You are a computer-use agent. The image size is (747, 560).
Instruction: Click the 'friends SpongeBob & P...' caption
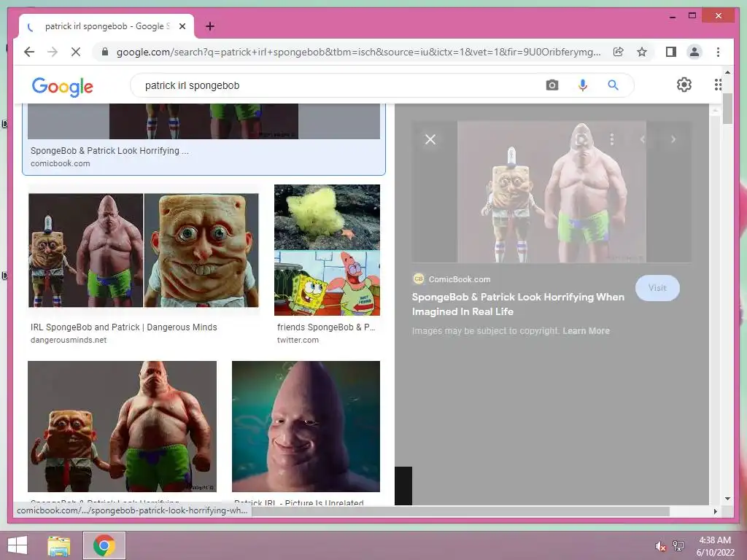click(x=326, y=327)
